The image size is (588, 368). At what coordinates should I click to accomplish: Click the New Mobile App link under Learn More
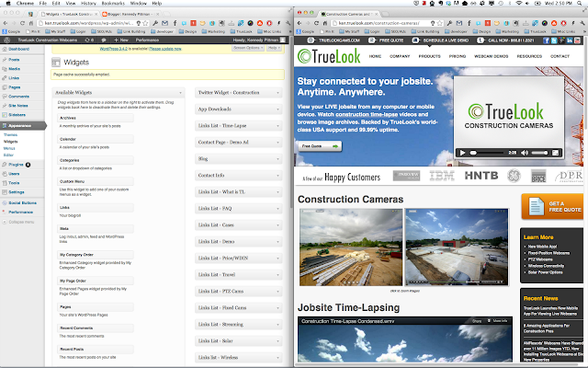(542, 247)
